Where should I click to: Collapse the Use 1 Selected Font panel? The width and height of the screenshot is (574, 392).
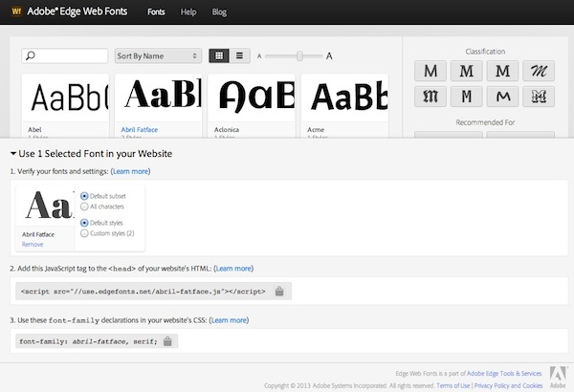pos(13,154)
